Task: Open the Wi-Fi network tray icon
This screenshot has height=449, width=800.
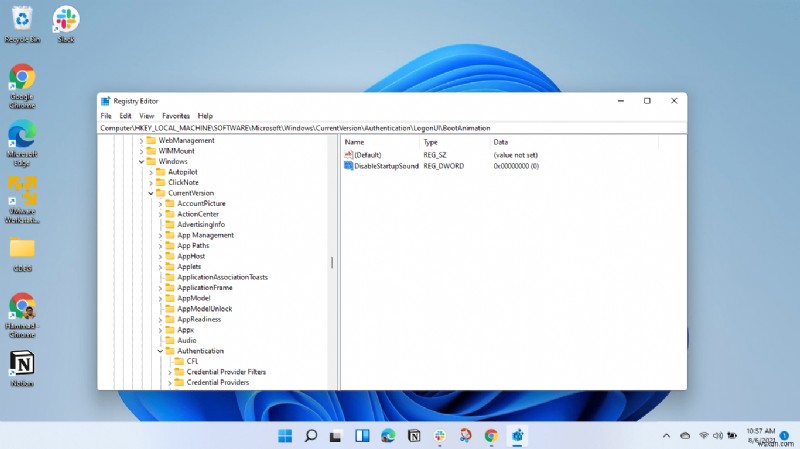Action: (704, 436)
